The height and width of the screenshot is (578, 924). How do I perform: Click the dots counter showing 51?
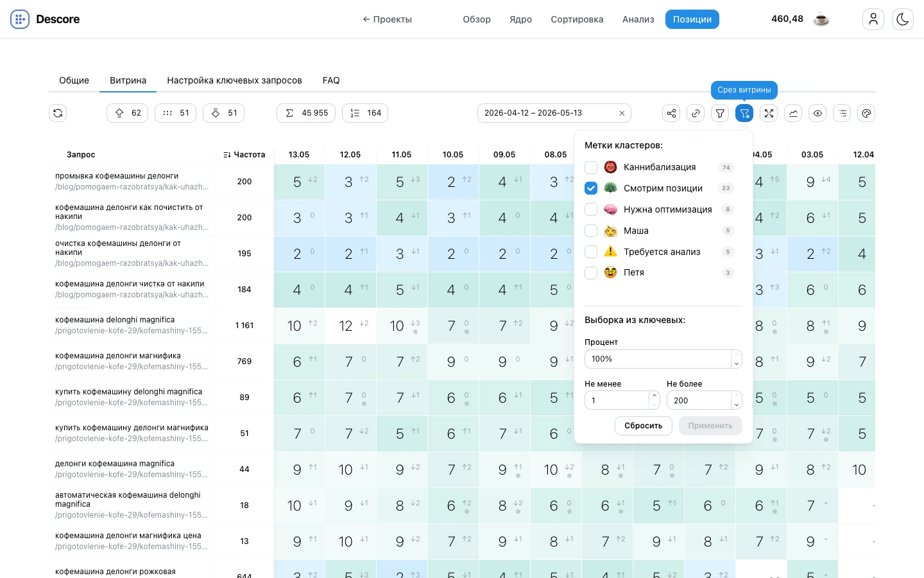(176, 113)
